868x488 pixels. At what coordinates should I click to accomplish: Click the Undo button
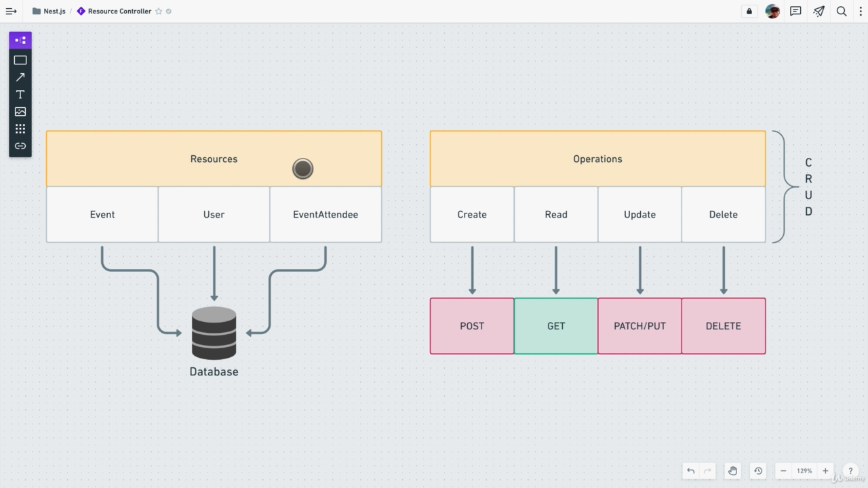point(690,470)
